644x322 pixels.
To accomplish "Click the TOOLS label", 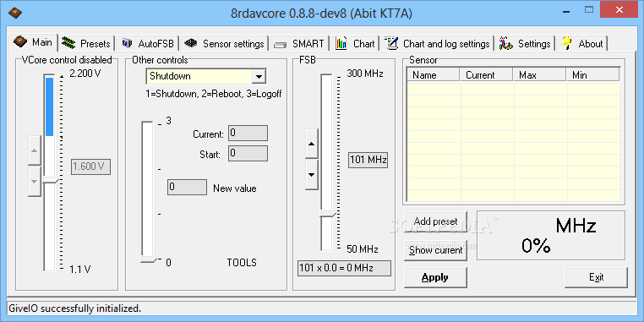I will coord(242,263).
